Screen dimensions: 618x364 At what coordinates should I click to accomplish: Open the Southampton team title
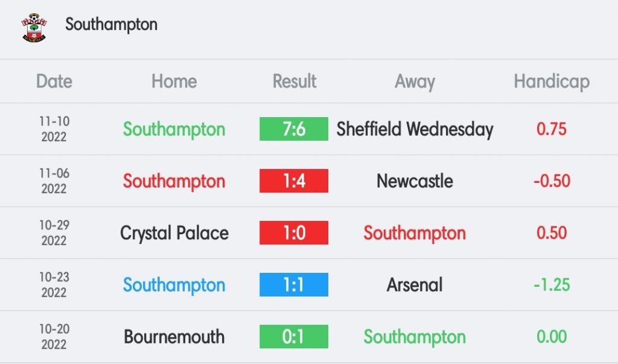pos(111,25)
